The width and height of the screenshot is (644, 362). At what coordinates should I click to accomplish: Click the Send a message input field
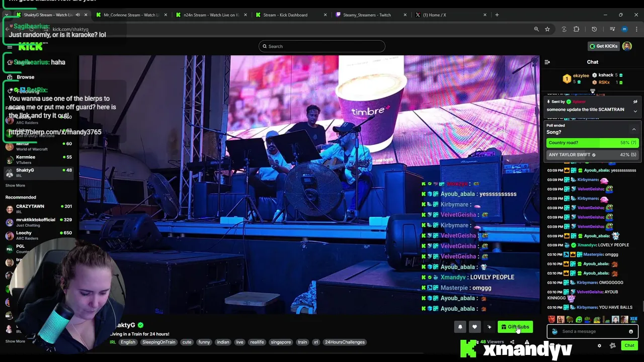pos(593,331)
